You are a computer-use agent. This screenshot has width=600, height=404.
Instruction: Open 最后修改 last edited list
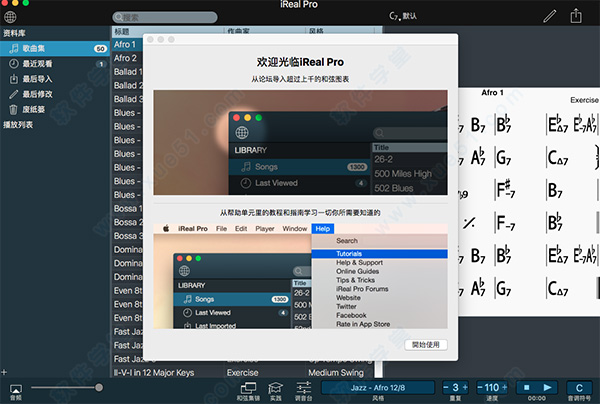pyautogui.click(x=55, y=94)
